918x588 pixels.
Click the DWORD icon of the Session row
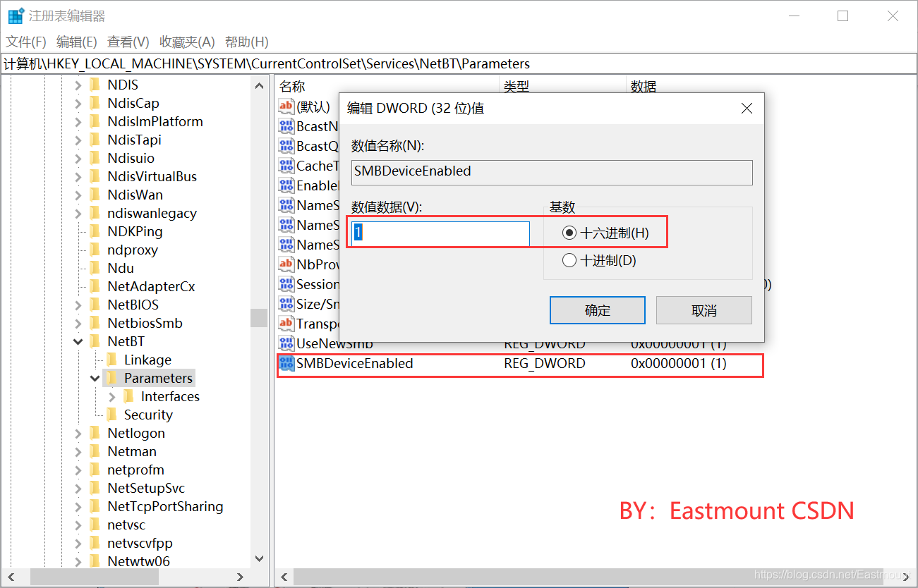286,284
